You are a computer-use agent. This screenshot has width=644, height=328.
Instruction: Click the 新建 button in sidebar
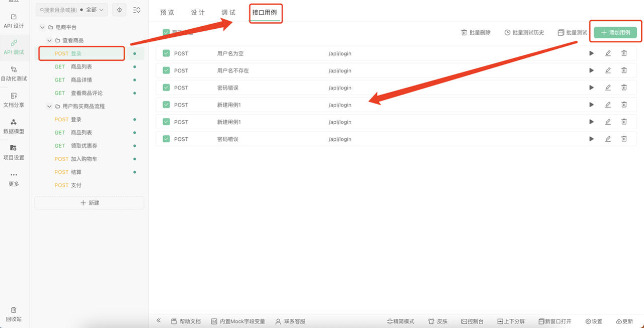90,203
